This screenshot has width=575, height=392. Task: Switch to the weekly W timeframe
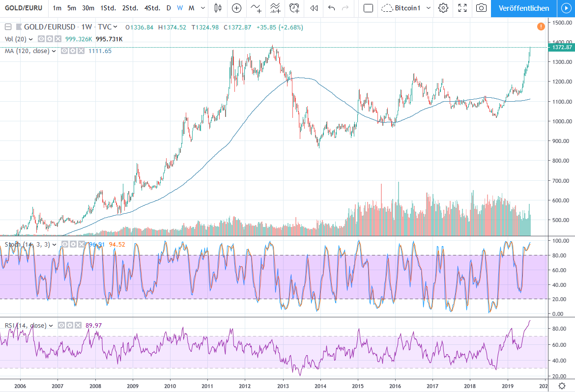tap(180, 8)
